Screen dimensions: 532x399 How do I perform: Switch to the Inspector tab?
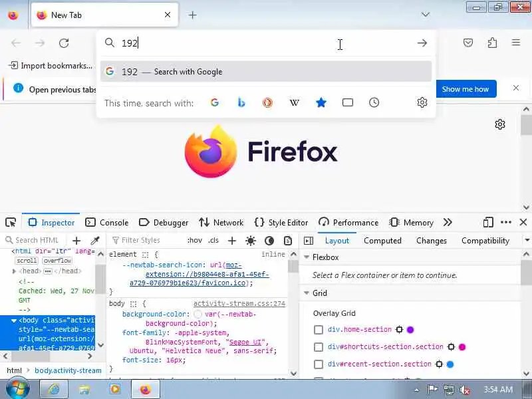click(51, 223)
